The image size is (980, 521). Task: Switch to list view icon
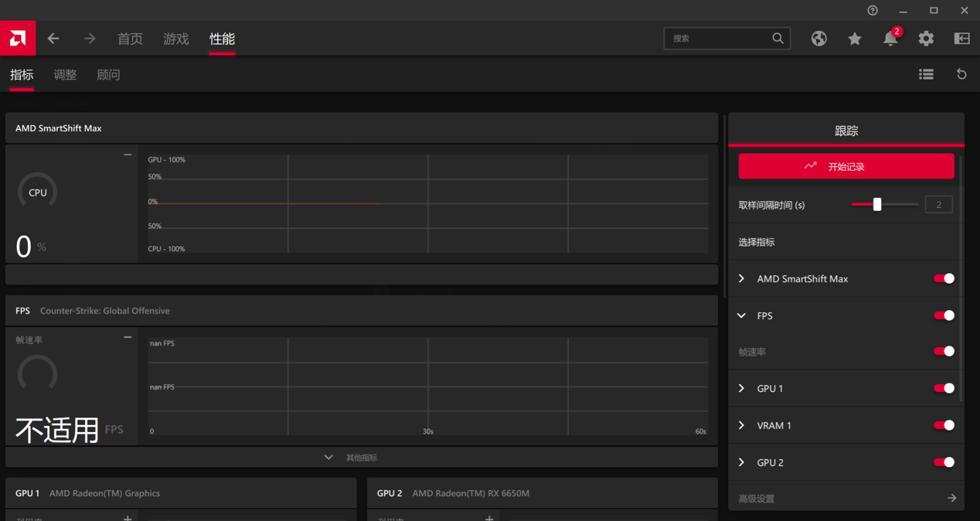[x=926, y=74]
